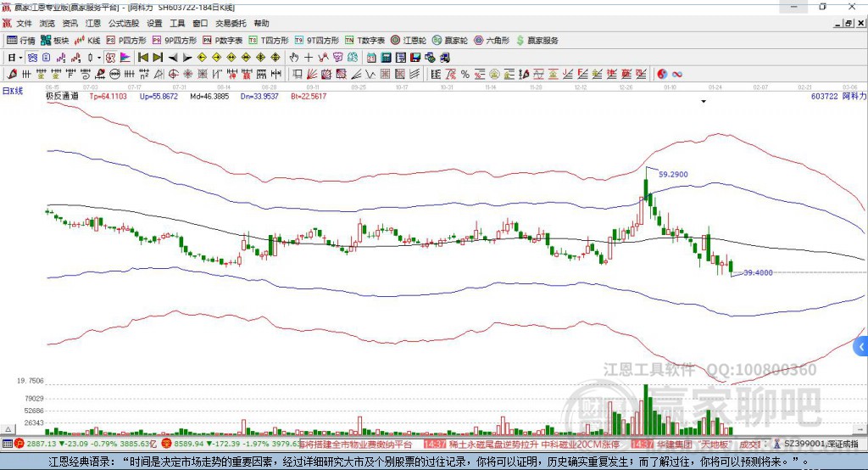Open 赢家轮 wheel tool
Screen dimensions: 868x470
pyautogui.click(x=450, y=41)
